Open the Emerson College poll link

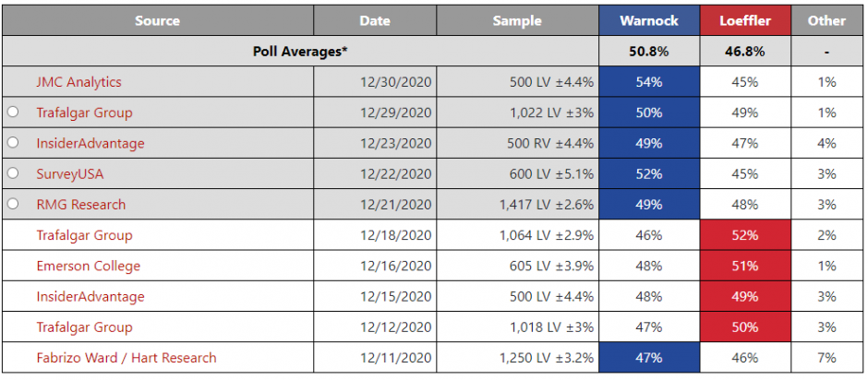click(89, 266)
